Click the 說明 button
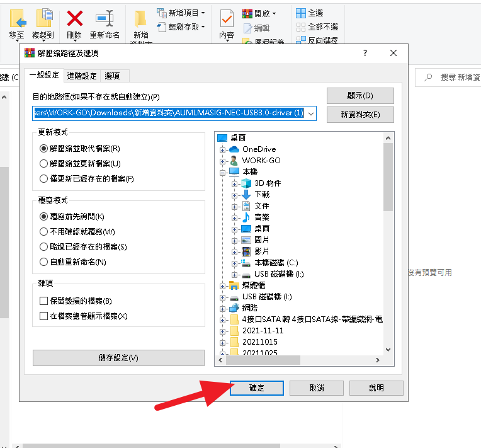This screenshot has width=481, height=448. 376,388
